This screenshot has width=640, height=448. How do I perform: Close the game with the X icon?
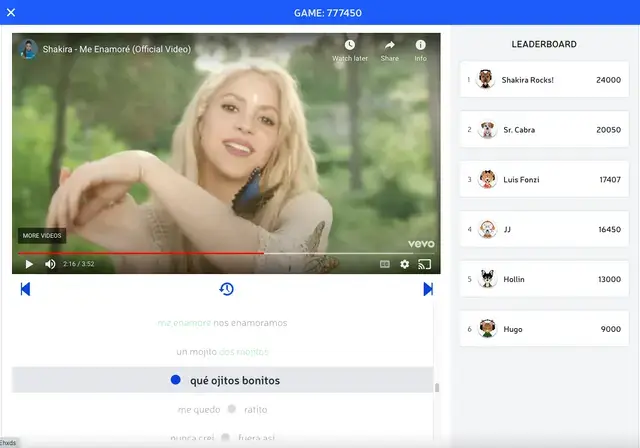click(x=11, y=12)
